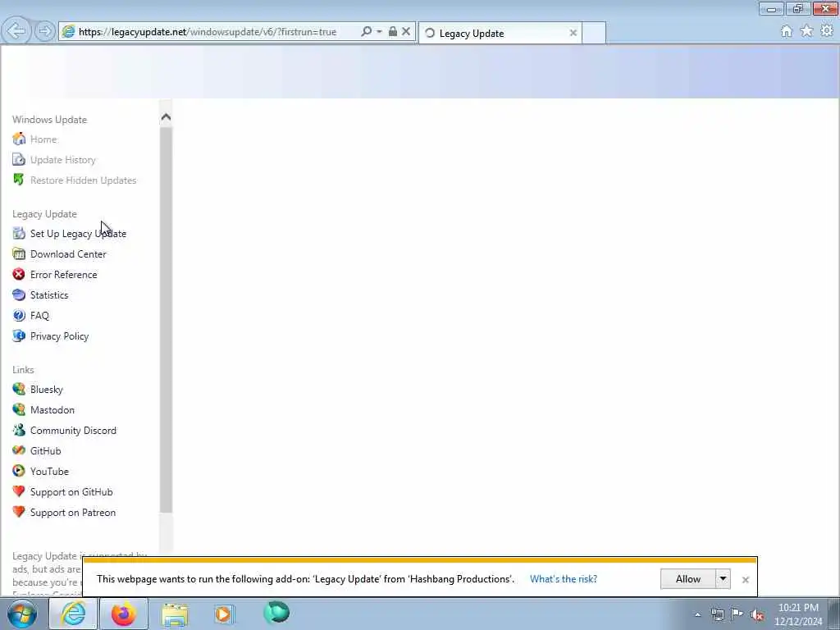The height and width of the screenshot is (630, 840).
Task: Click the red Error Reference icon
Action: (x=19, y=274)
